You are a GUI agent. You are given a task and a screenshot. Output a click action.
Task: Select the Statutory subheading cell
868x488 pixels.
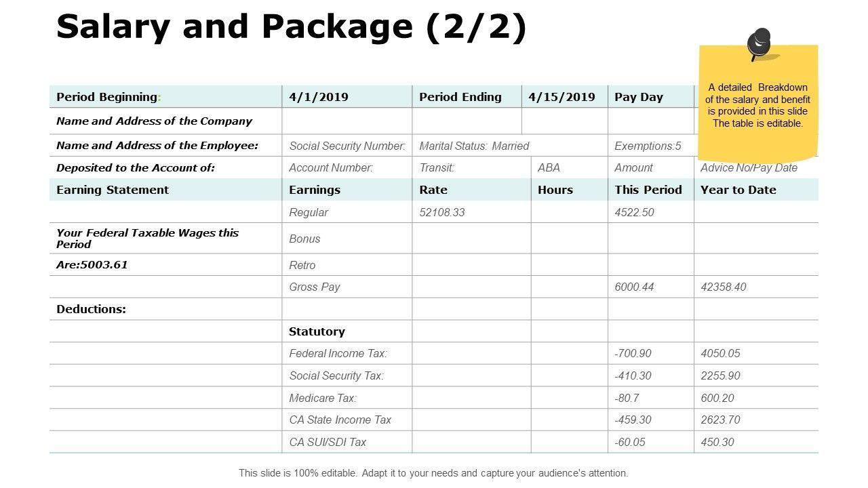pos(317,331)
